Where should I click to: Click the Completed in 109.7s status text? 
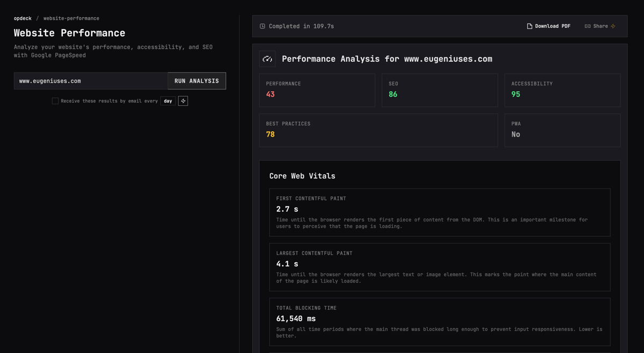(x=301, y=26)
